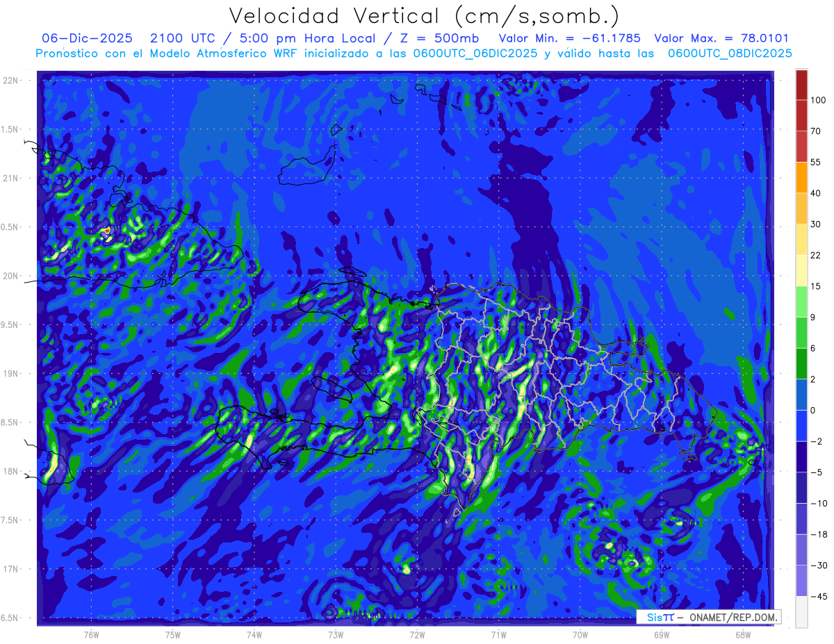Click the "69W" longitude label
The width and height of the screenshot is (834, 644).
point(662,635)
